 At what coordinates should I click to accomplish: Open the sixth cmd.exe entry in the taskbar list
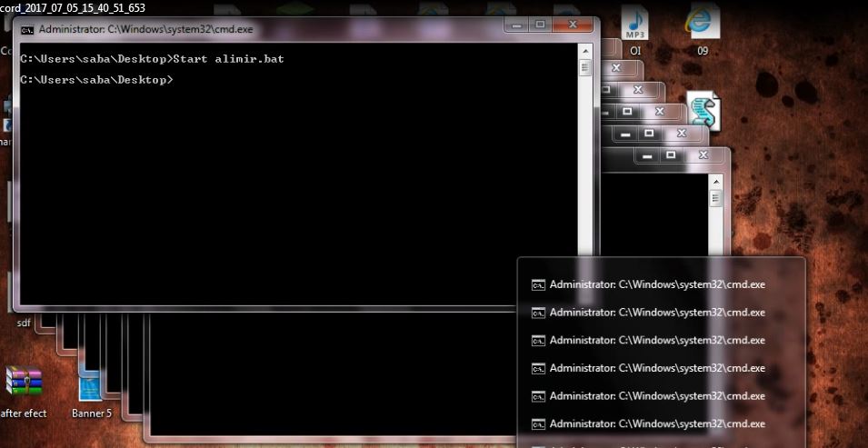tap(657, 424)
